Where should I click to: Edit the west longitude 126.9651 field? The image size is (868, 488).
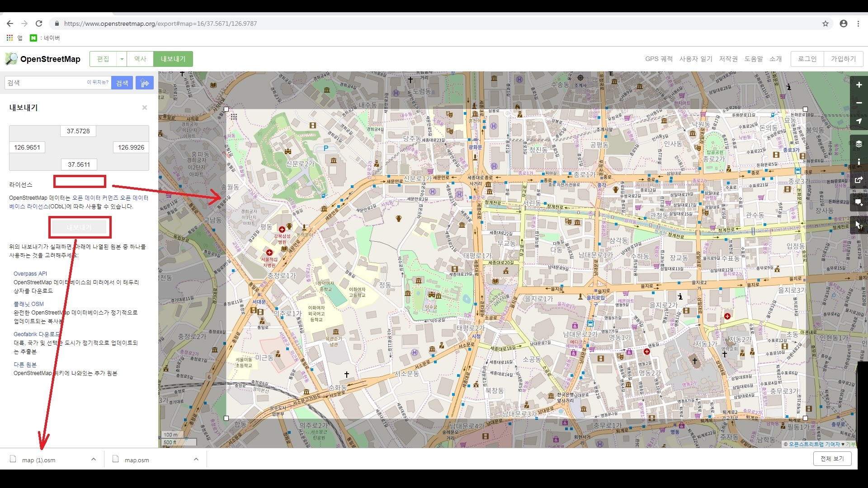click(27, 147)
